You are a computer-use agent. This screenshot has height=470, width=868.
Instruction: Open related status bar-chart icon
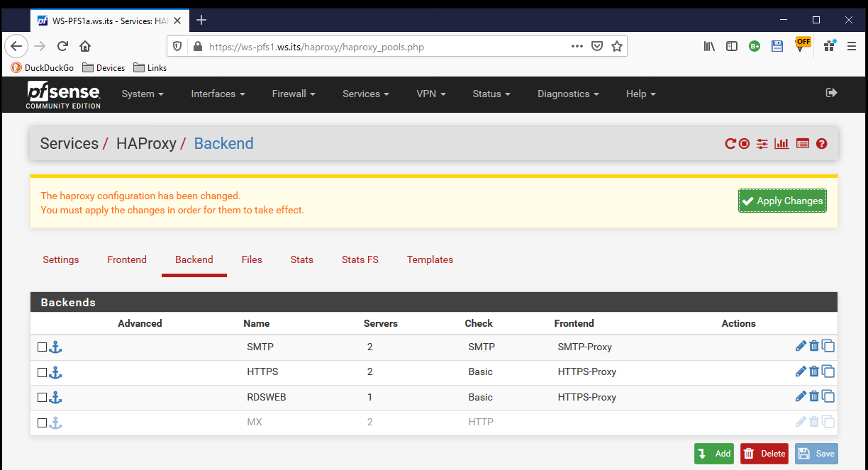coord(782,144)
